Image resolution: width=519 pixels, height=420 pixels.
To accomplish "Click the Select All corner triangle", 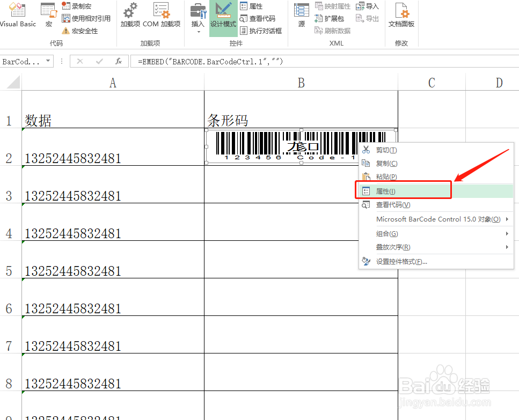I will point(13,82).
